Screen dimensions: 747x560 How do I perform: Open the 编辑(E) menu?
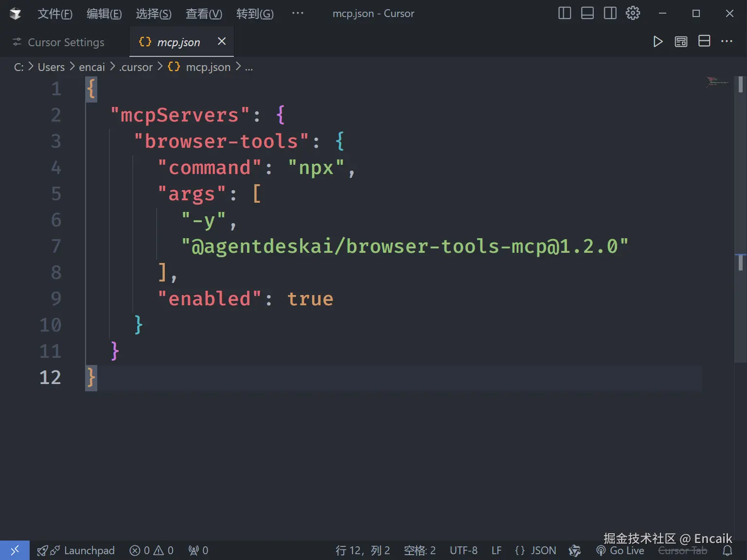click(x=104, y=14)
